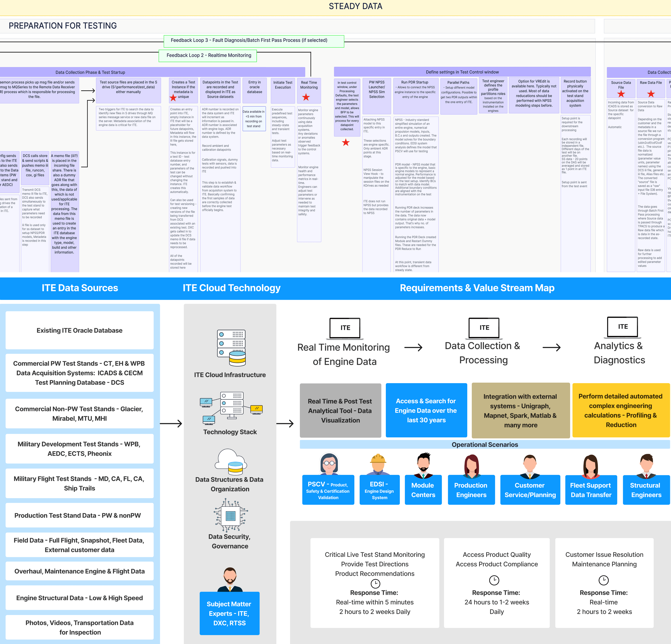Click the EDSI hard-hat engineer avatar
This screenshot has height=644, width=671.
(378, 464)
